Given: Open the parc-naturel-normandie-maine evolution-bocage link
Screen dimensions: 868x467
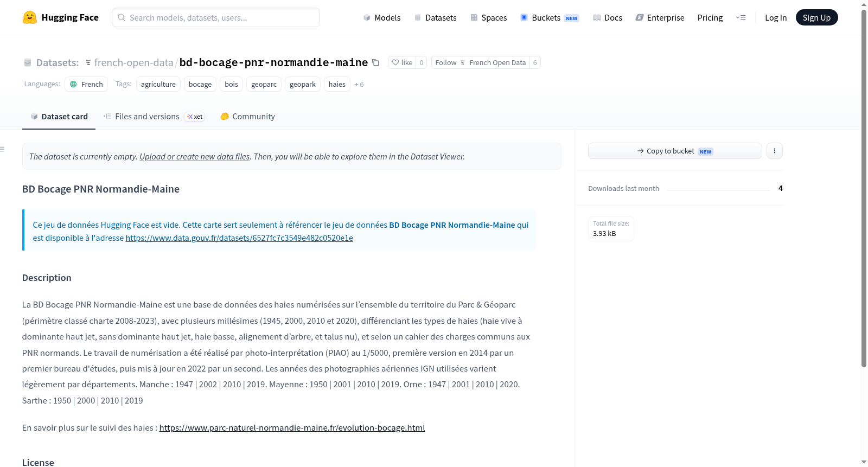Looking at the screenshot, I should [x=292, y=427].
